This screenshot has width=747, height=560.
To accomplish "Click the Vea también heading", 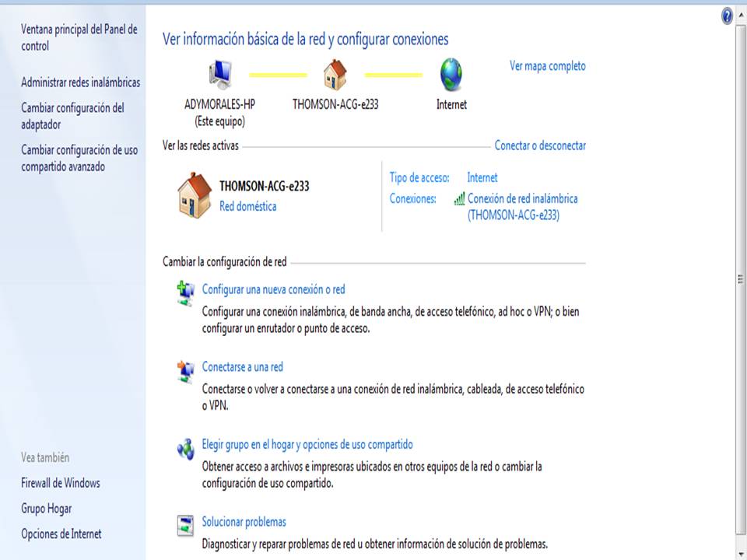I will 45,457.
